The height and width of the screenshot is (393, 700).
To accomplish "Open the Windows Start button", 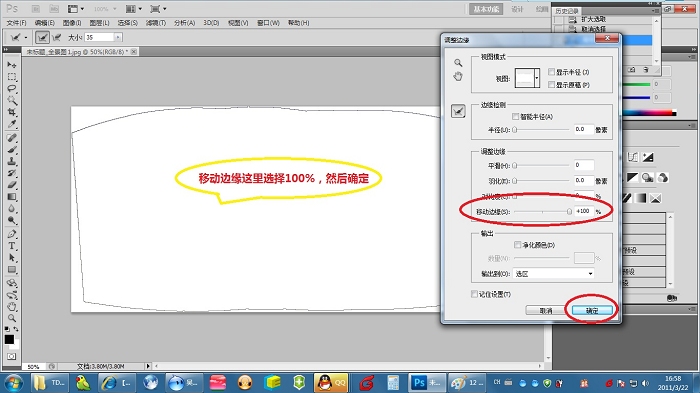I will (13, 383).
